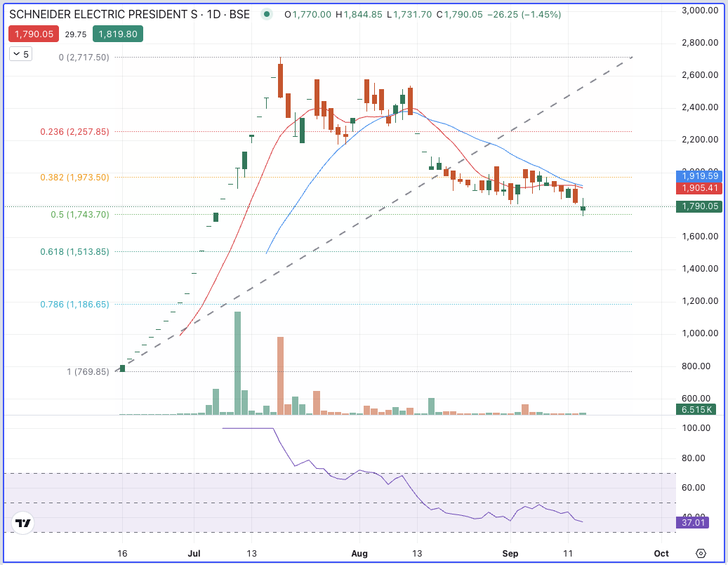Image resolution: width=728 pixels, height=565 pixels.
Task: Click the Aug date on time axis
Action: click(x=359, y=553)
